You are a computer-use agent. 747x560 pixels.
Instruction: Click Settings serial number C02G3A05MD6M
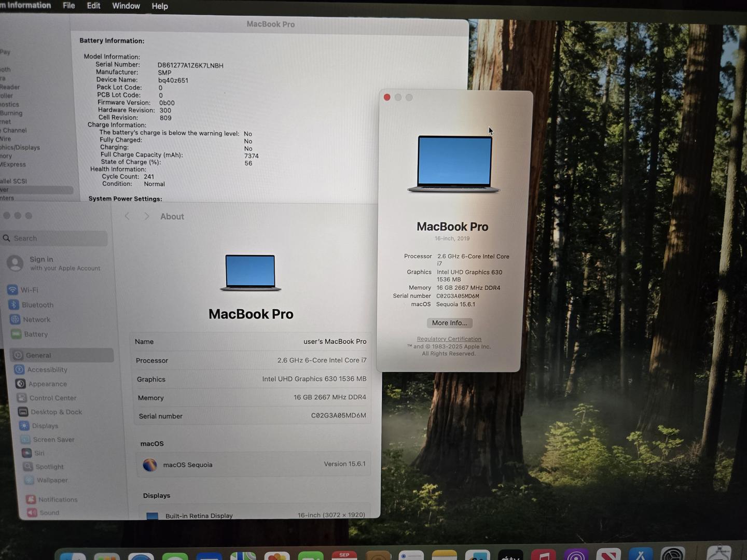(339, 415)
